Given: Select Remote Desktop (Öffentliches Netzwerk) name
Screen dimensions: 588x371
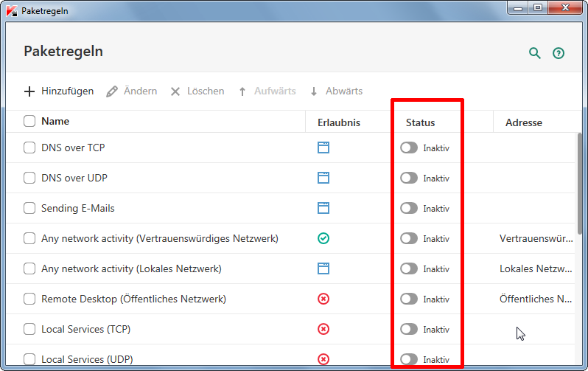Looking at the screenshot, I should point(133,299).
